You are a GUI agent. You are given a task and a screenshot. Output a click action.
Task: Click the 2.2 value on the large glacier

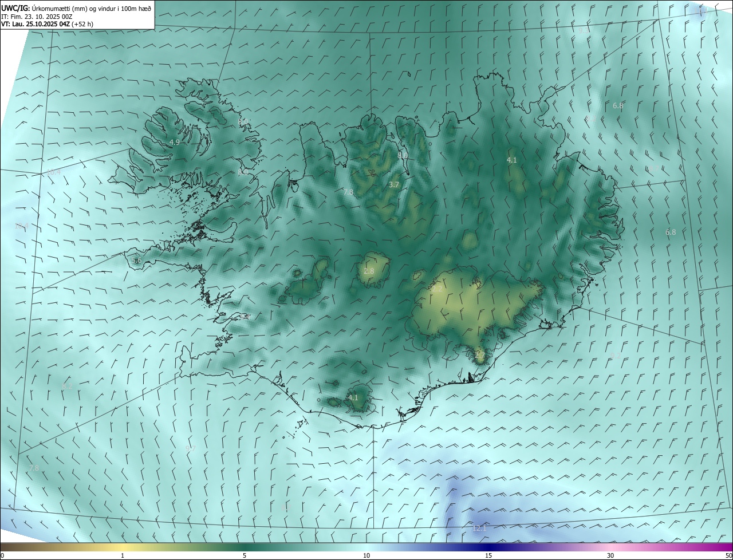coord(437,289)
